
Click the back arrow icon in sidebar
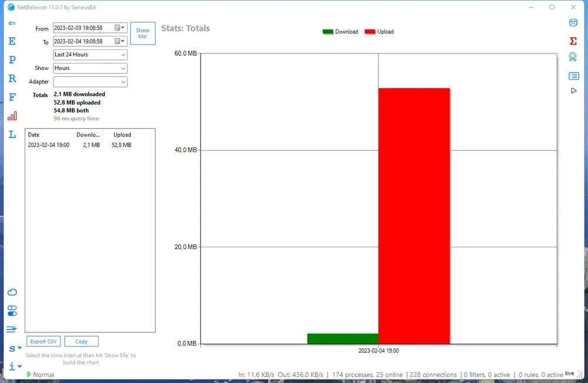(x=12, y=23)
